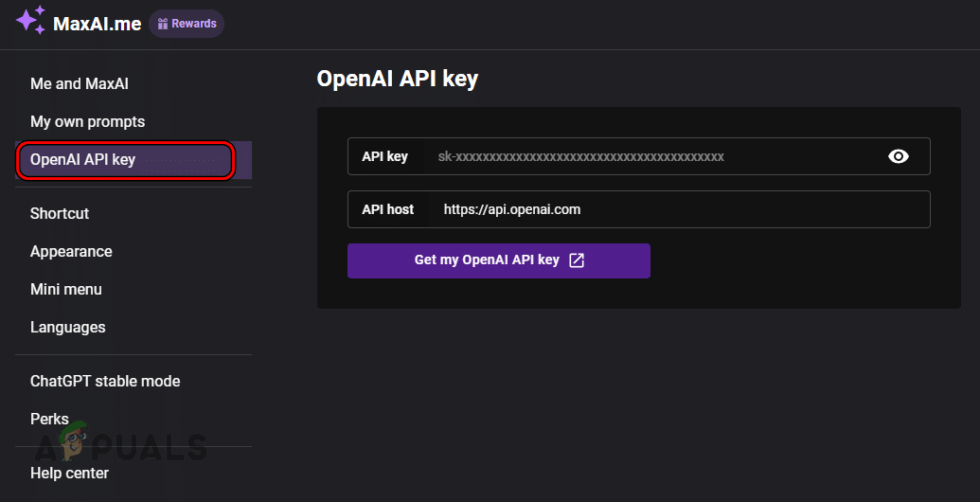The width and height of the screenshot is (980, 502).
Task: Open the Help center link
Action: point(69,474)
